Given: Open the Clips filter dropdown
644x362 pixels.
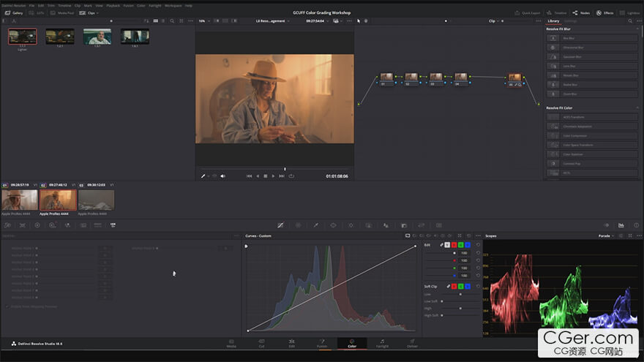Looking at the screenshot, I should click(x=89, y=13).
